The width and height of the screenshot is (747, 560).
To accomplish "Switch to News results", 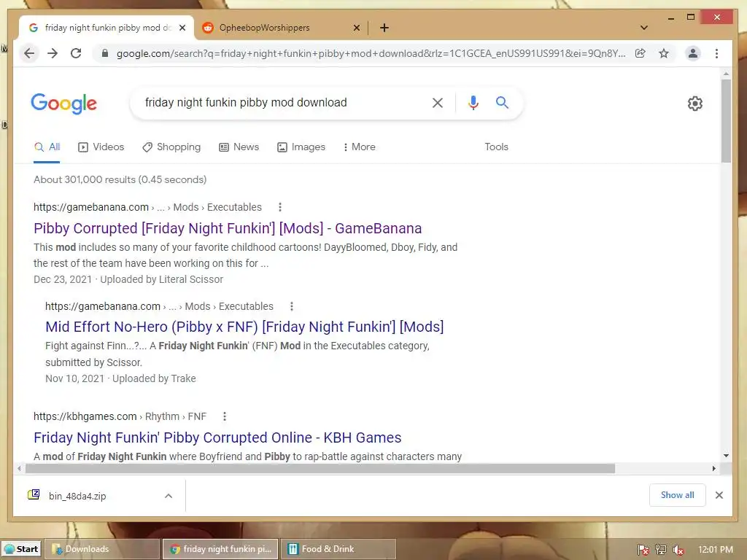I will [239, 147].
